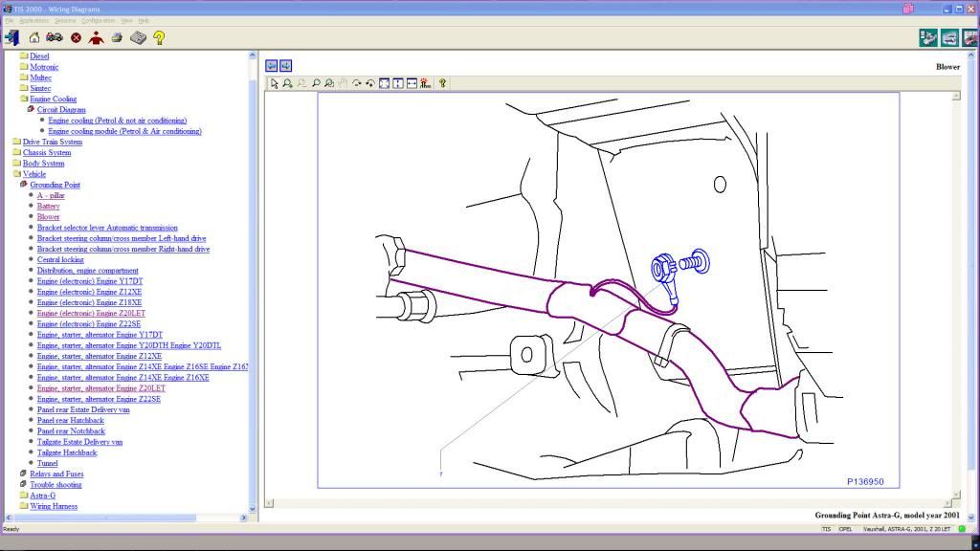Screen dimensions: 980x551
Task: Go to previous diagram with blue back arrow
Action: (x=272, y=65)
